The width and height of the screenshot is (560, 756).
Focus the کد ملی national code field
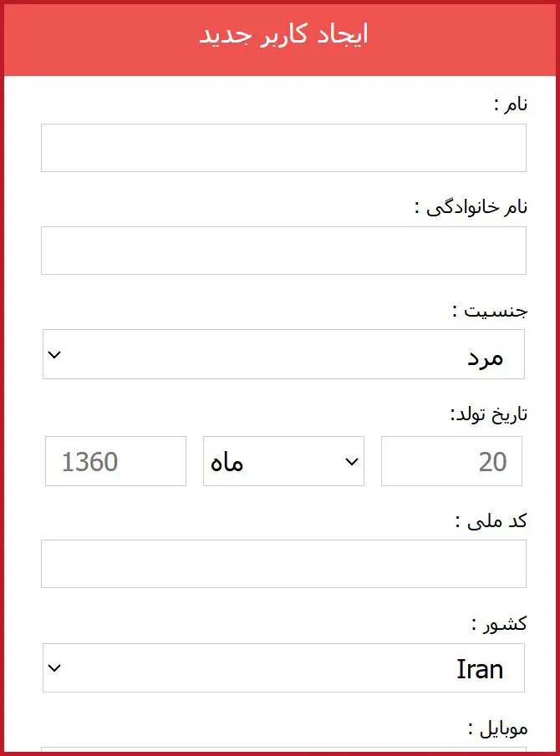(x=283, y=564)
